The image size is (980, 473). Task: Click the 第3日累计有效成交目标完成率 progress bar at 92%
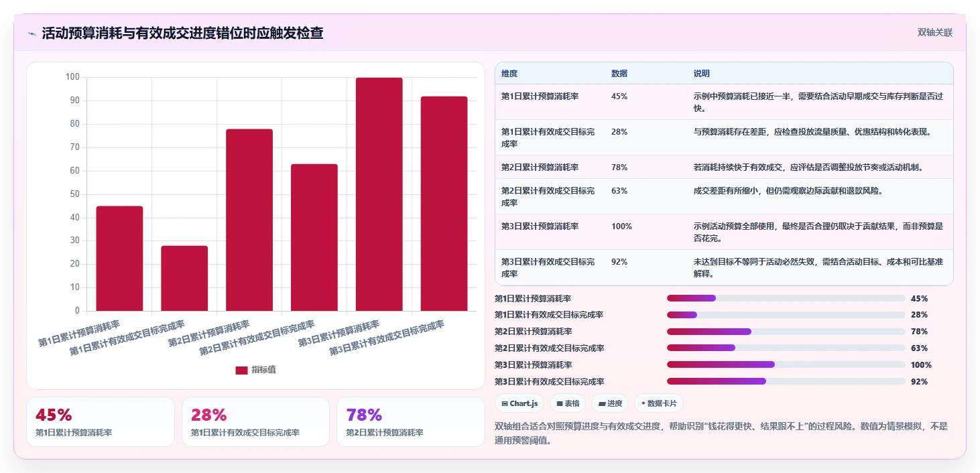tap(786, 381)
